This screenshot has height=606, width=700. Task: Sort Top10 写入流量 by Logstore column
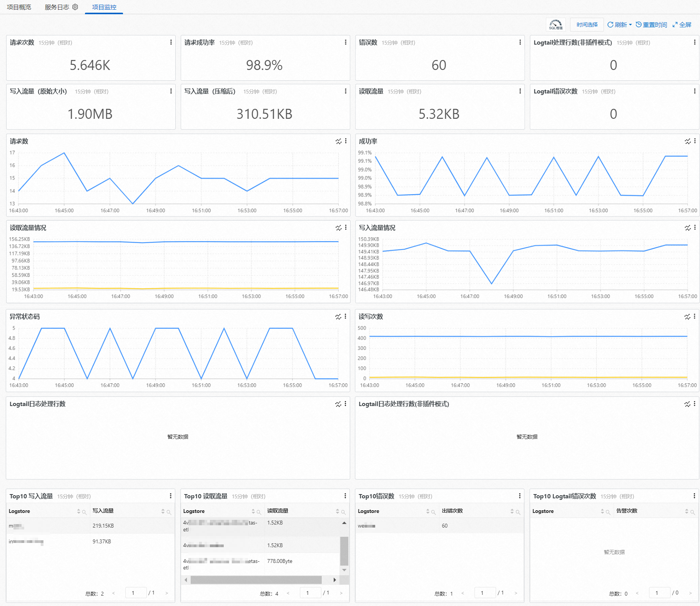click(79, 511)
